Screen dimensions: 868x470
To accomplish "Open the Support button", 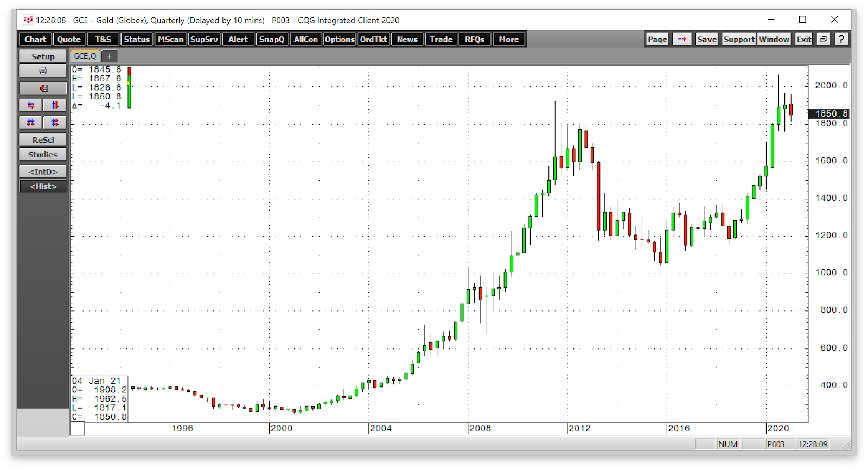I will pos(739,39).
